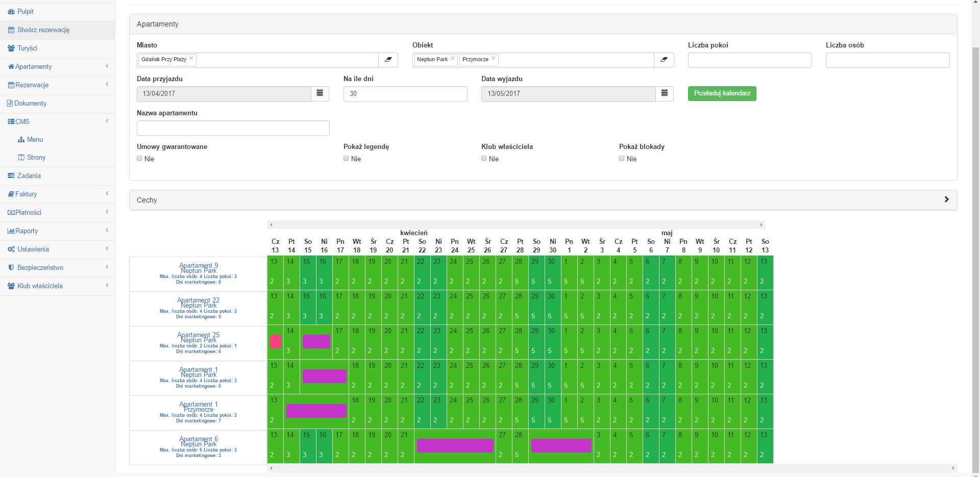Open the Apartament 25 Neptun Park link
The image size is (980, 477).
coord(199,338)
